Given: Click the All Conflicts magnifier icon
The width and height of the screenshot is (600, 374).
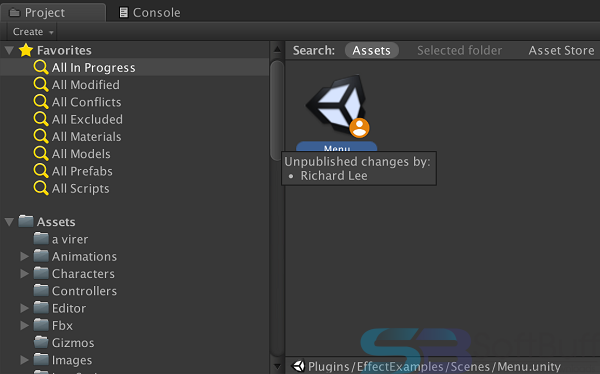Looking at the screenshot, I should [41, 102].
